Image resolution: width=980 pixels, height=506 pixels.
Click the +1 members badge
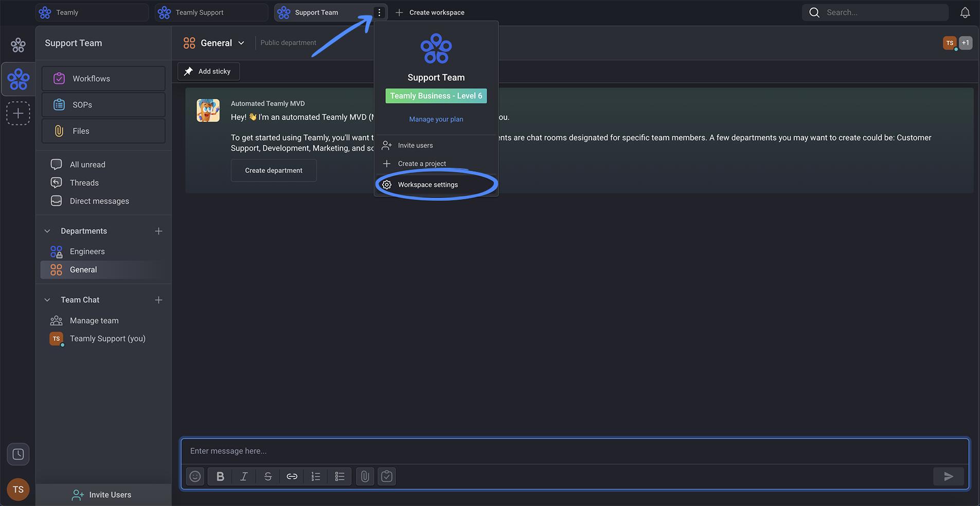(966, 43)
